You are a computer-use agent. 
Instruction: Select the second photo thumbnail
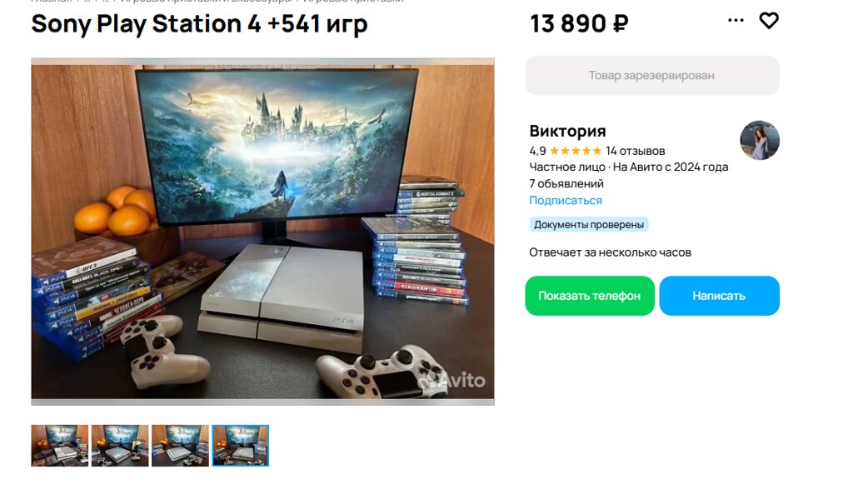pyautogui.click(x=120, y=445)
